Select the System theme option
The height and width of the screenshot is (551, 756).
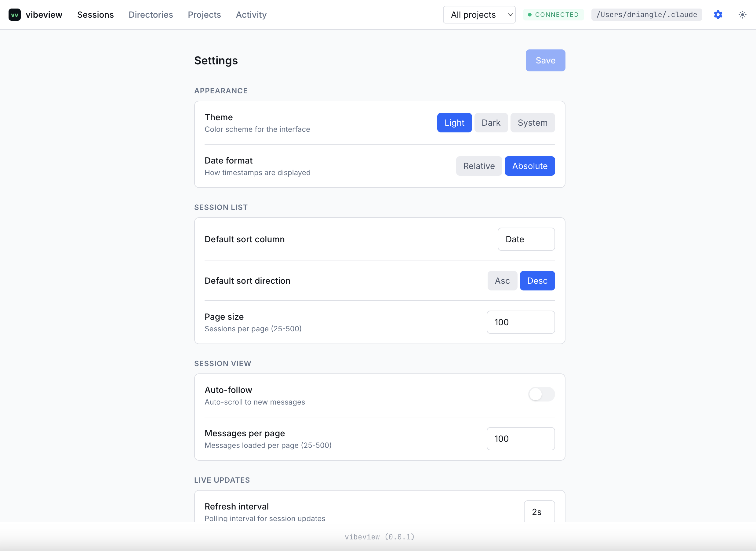click(x=532, y=123)
